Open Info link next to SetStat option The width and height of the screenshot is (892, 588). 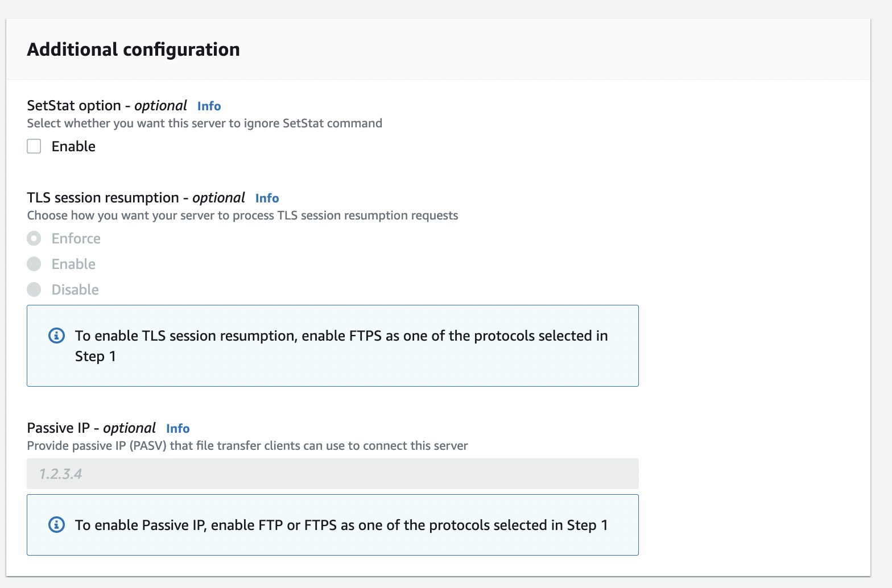[x=209, y=106]
